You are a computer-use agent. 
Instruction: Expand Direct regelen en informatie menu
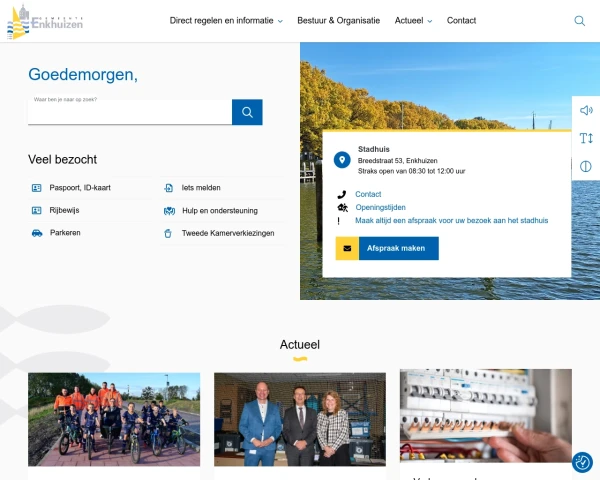click(226, 21)
